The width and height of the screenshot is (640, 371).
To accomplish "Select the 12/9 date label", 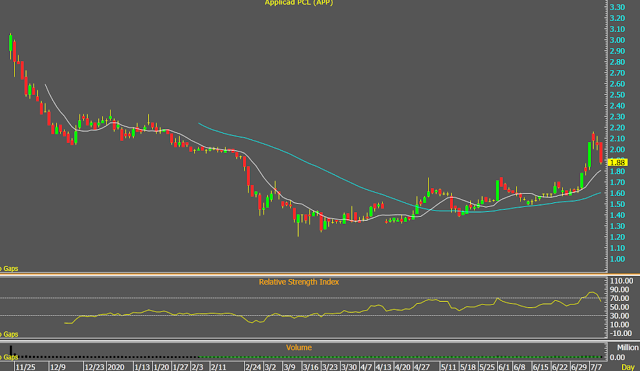I will coord(58,367).
